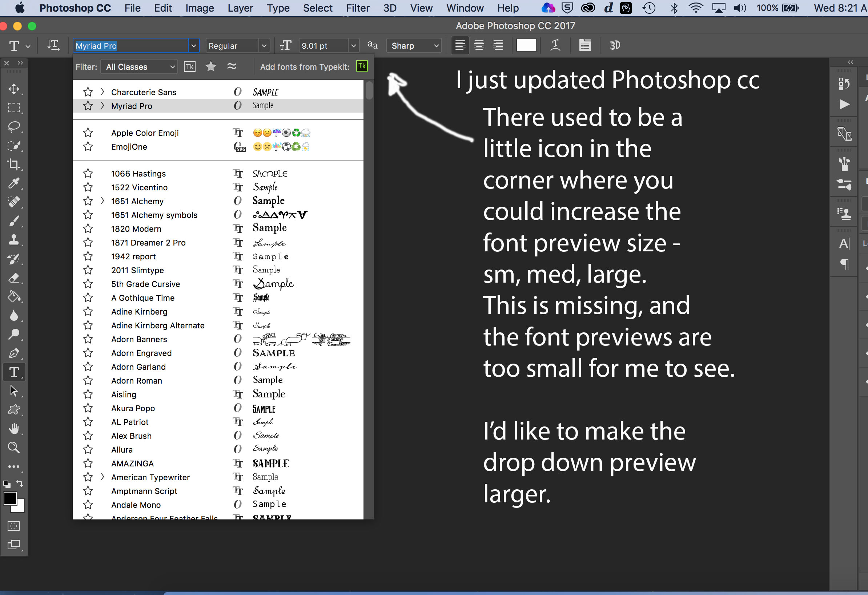Toggle favorite star for Alex Brush font
The height and width of the screenshot is (595, 868).
[87, 436]
